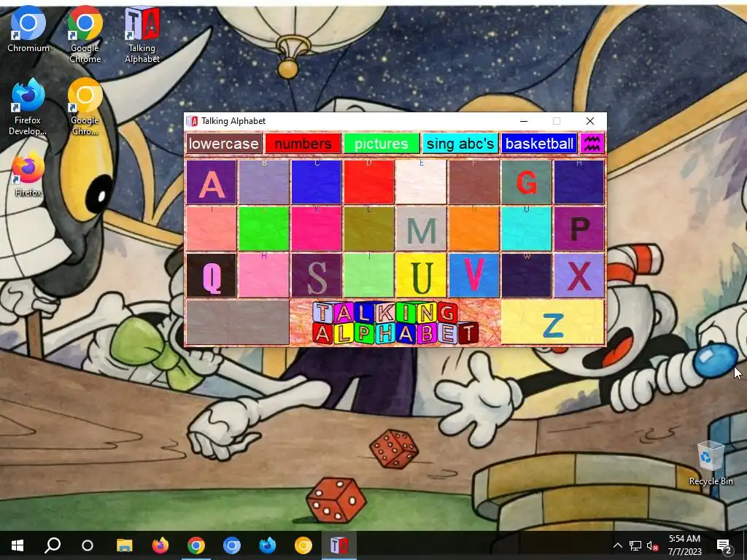The image size is (747, 560).
Task: Click the letter P tile
Action: (x=578, y=228)
